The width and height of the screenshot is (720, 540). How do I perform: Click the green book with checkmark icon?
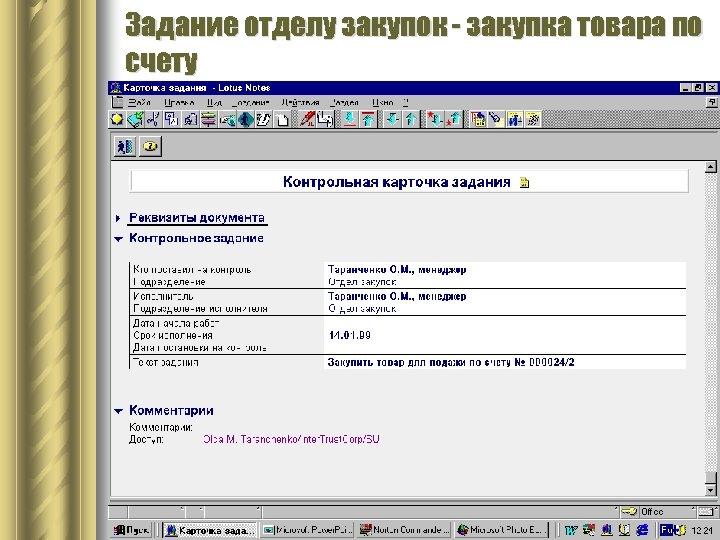(135, 119)
